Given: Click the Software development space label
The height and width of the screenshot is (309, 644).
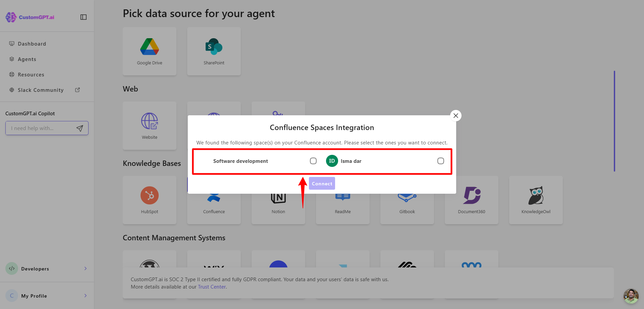Looking at the screenshot, I should 240,161.
